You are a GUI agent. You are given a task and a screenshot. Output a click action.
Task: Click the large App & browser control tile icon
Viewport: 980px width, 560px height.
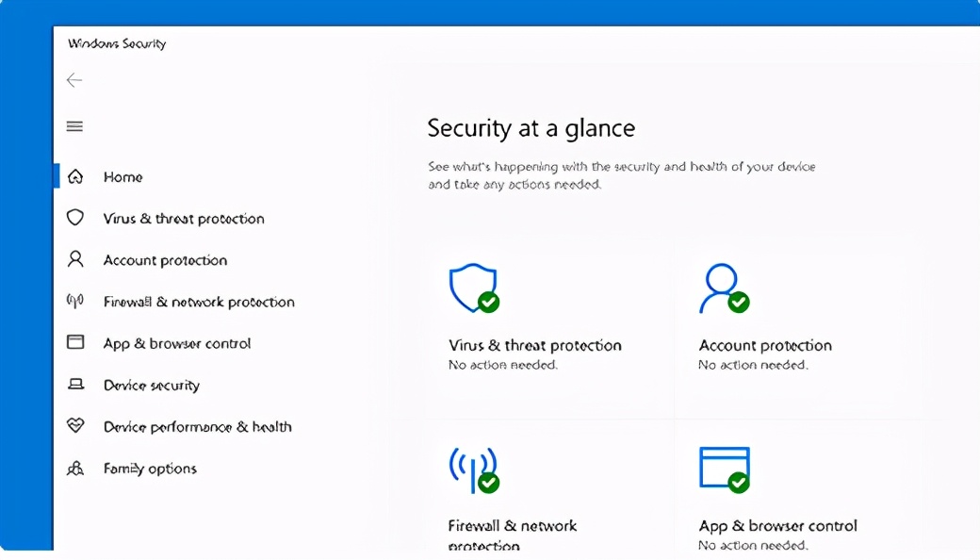tap(724, 469)
